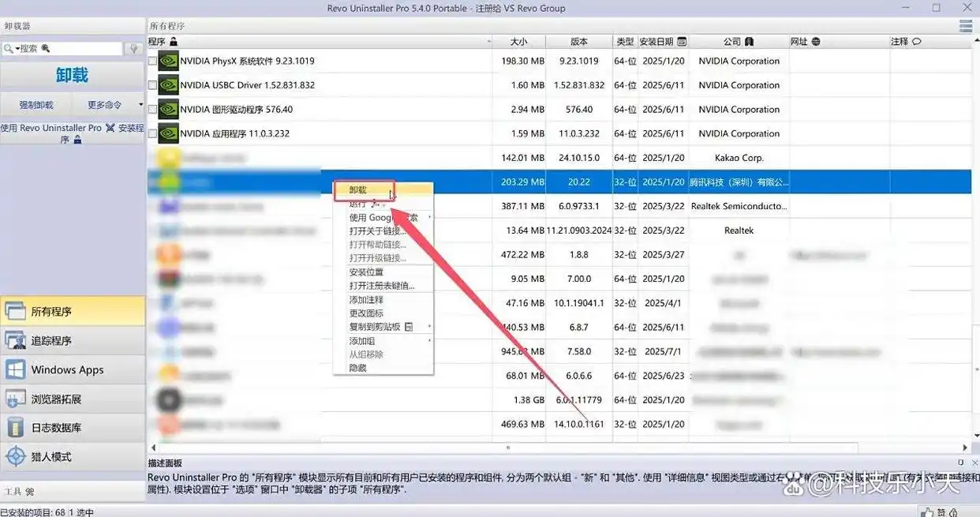Click the 强制卸载 button
980x517 pixels.
(x=36, y=105)
